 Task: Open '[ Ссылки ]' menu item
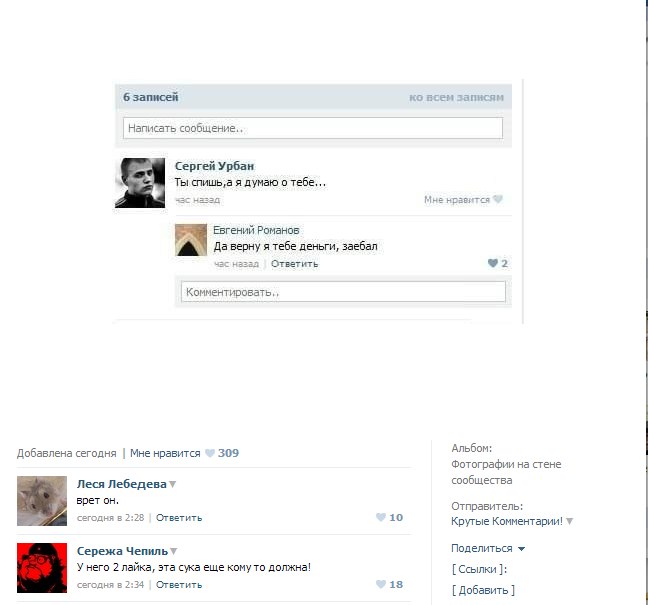click(479, 569)
